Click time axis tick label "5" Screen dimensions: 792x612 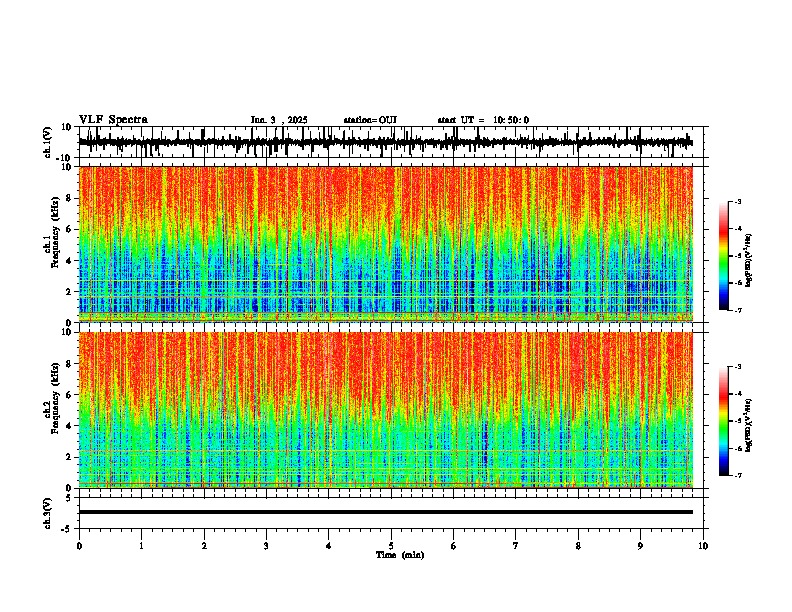[x=391, y=546]
